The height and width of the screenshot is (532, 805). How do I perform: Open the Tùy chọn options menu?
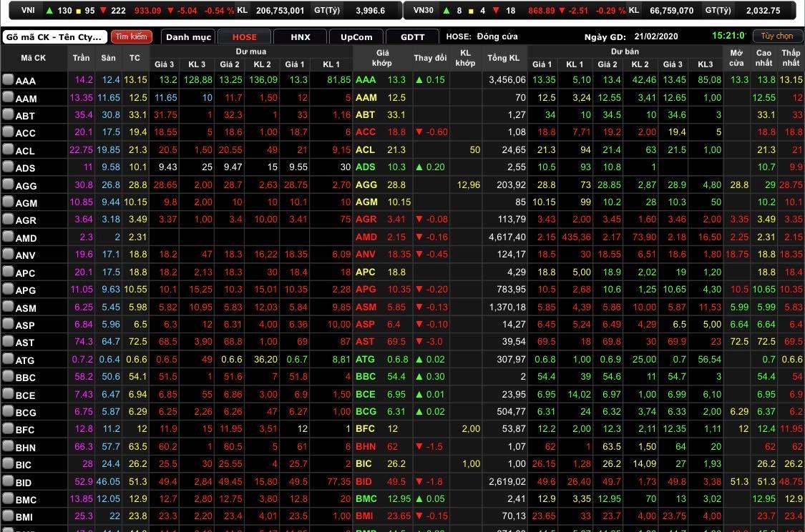[776, 36]
